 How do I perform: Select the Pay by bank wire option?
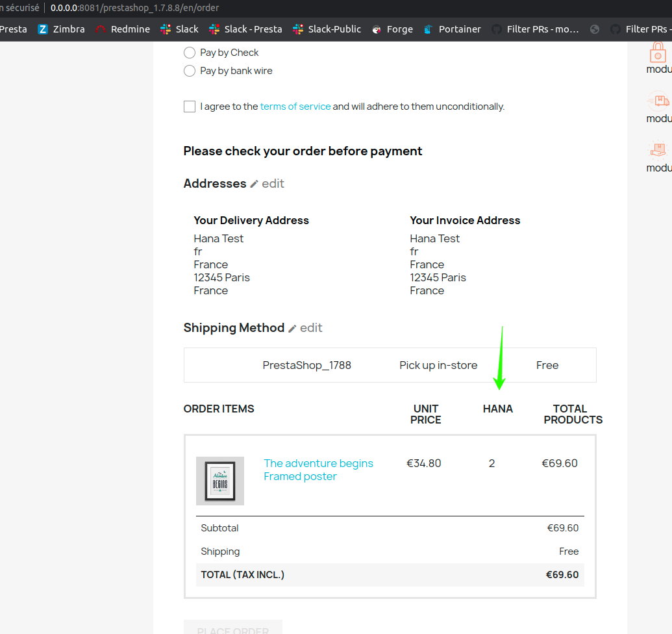(189, 71)
